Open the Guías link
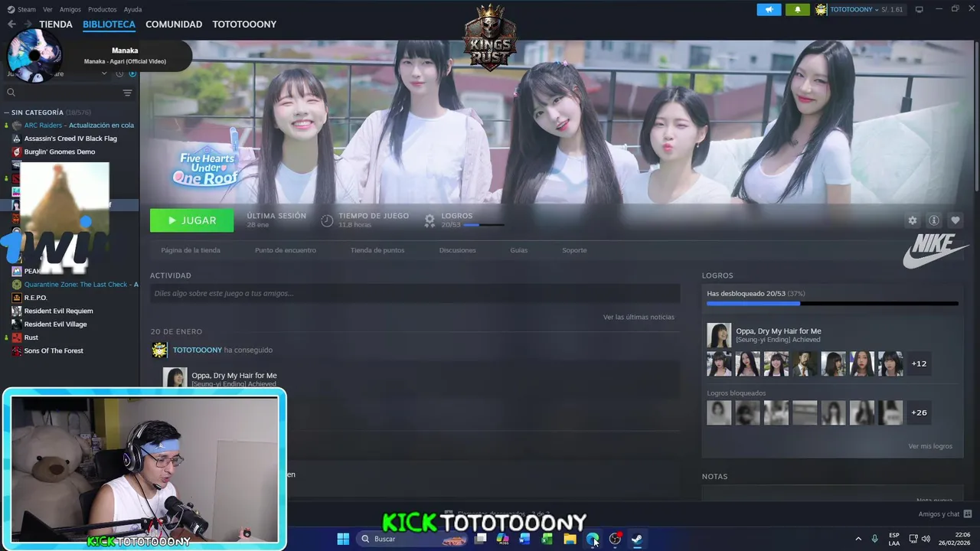Image resolution: width=980 pixels, height=551 pixels. tap(519, 250)
